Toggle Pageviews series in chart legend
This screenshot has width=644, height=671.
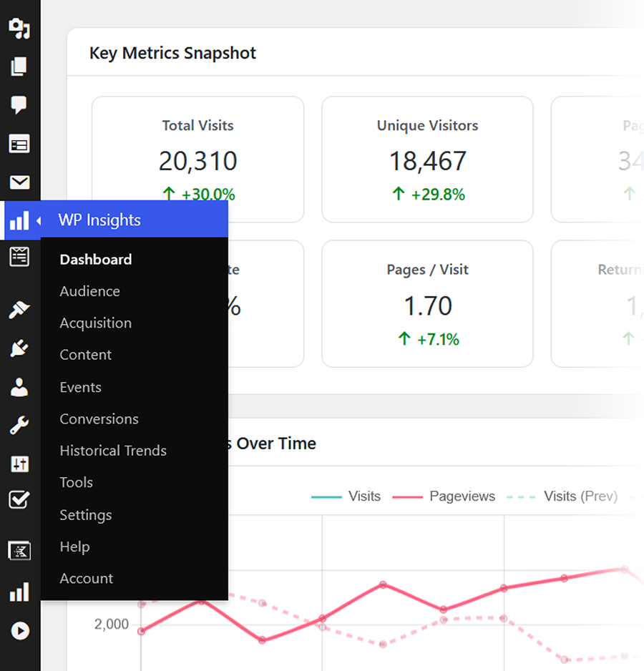tap(444, 496)
